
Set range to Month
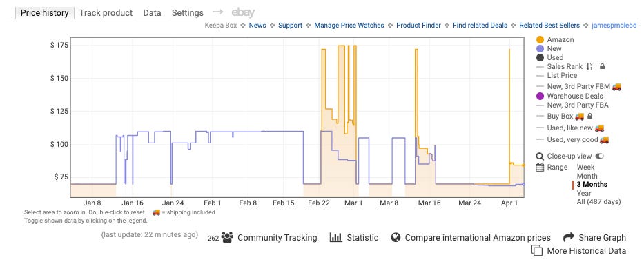tap(587, 177)
